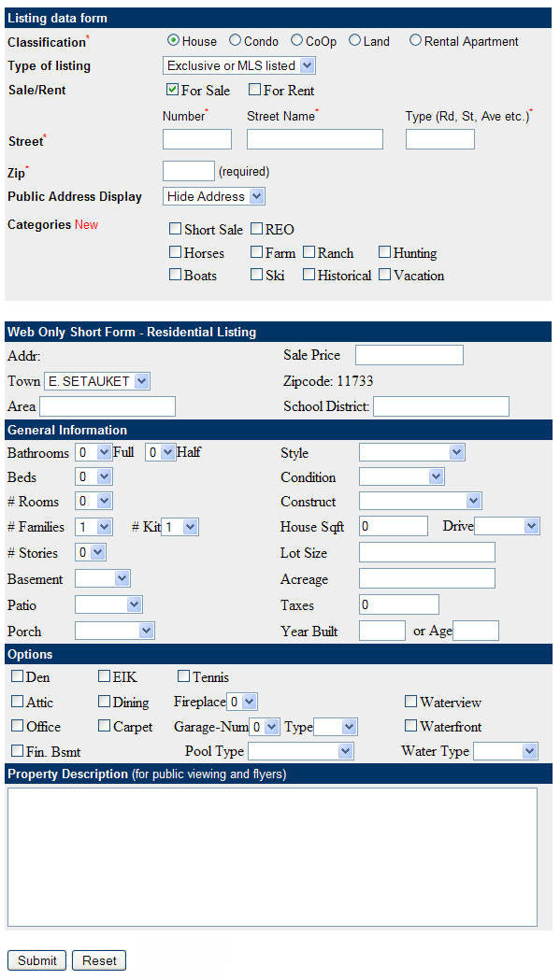Open the Public Address Display dropdown
This screenshot has width=560, height=980.
(x=213, y=196)
